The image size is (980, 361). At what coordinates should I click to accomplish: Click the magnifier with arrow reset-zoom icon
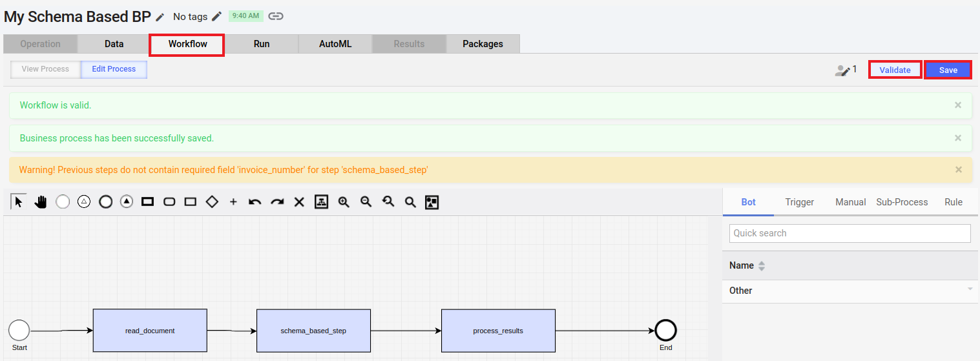388,202
